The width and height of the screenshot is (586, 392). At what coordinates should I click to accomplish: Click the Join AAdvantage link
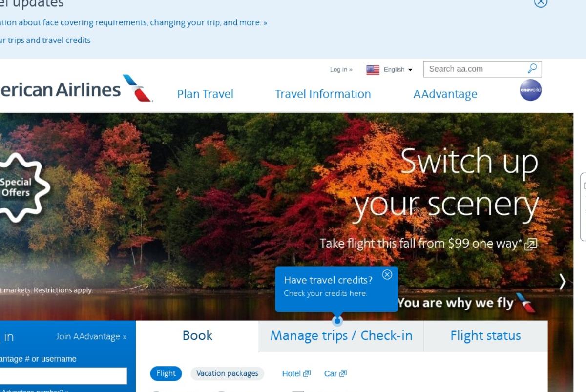(91, 336)
